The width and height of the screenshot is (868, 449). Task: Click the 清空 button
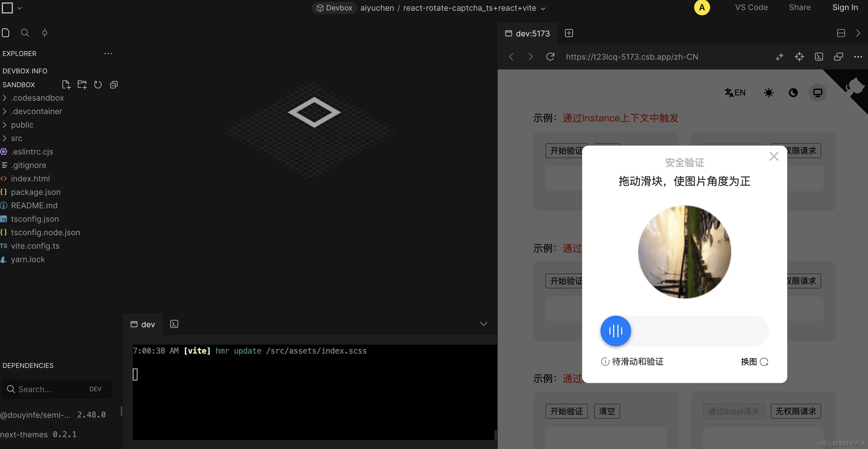(x=607, y=411)
